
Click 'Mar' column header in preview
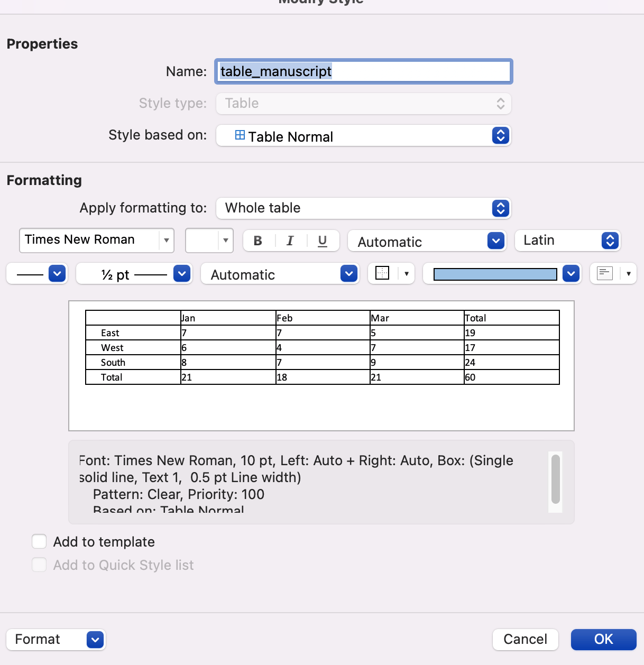[x=380, y=318]
